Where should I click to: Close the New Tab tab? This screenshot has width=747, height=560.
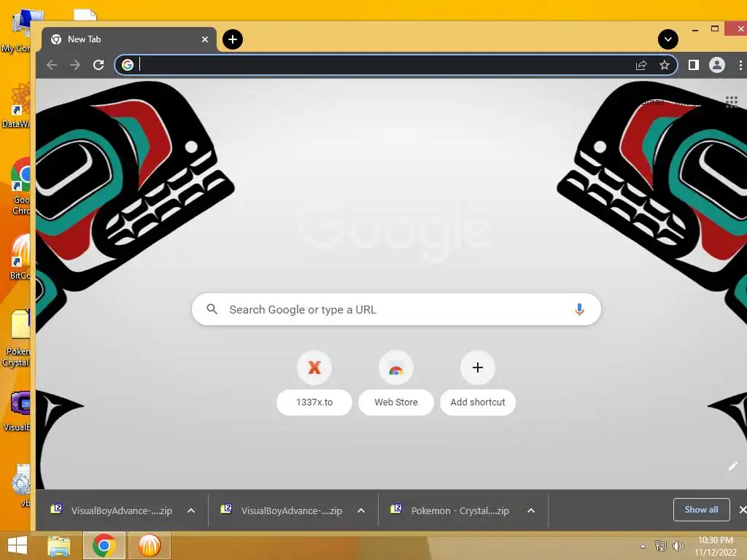pyautogui.click(x=205, y=39)
